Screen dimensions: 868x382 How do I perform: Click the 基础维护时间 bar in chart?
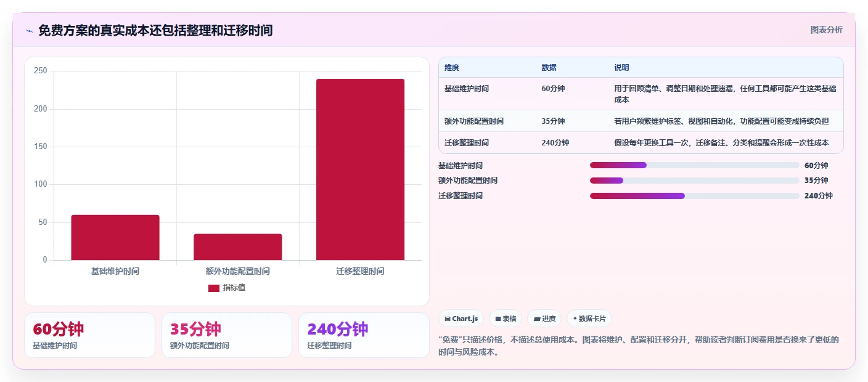point(115,237)
